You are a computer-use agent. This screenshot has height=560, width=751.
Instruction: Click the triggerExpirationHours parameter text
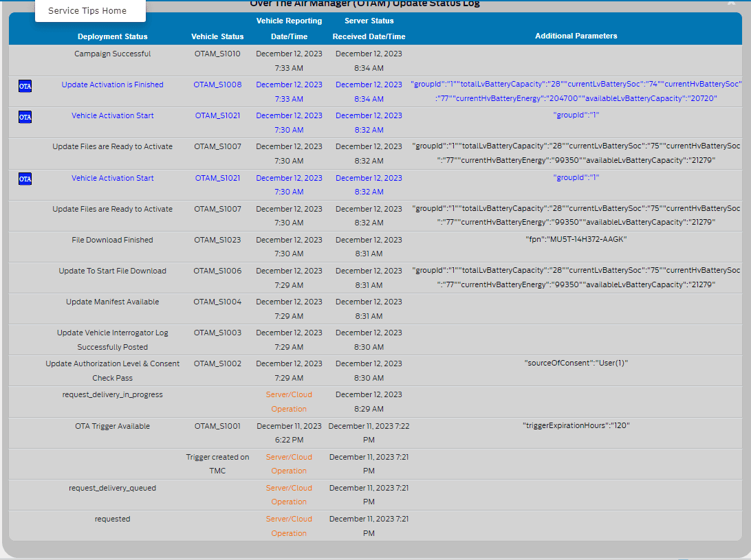tap(576, 426)
